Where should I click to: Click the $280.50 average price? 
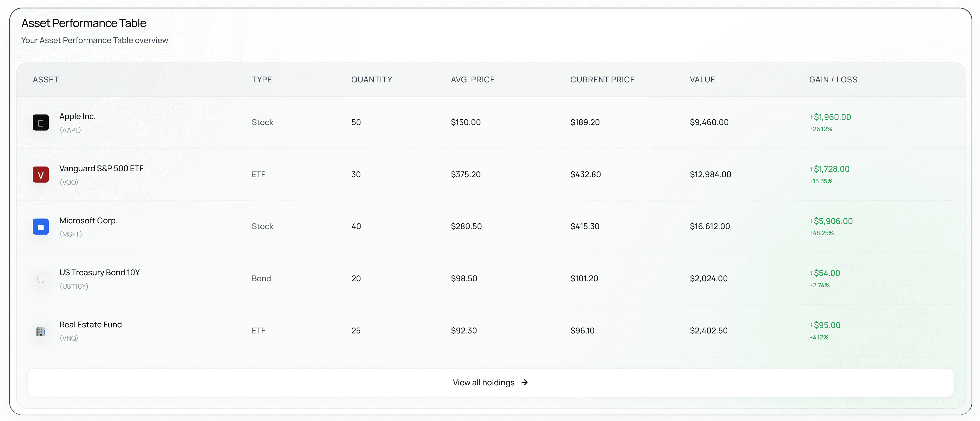pyautogui.click(x=466, y=226)
